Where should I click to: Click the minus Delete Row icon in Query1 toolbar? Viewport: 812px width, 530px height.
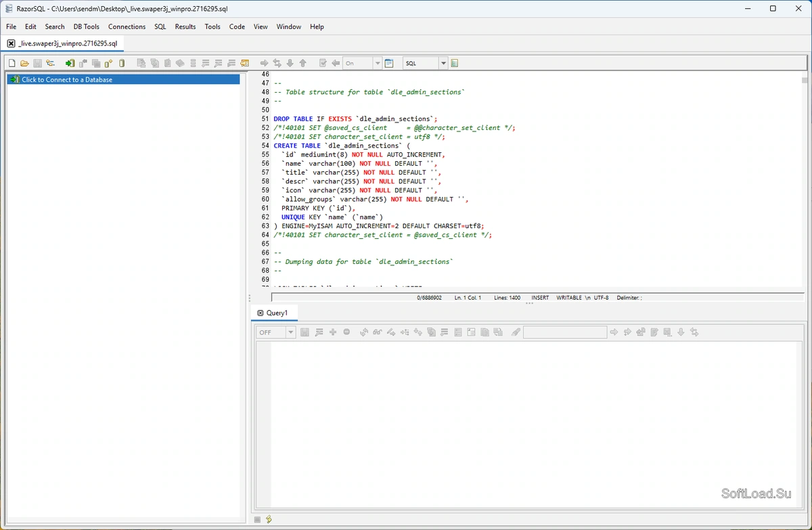click(x=346, y=332)
